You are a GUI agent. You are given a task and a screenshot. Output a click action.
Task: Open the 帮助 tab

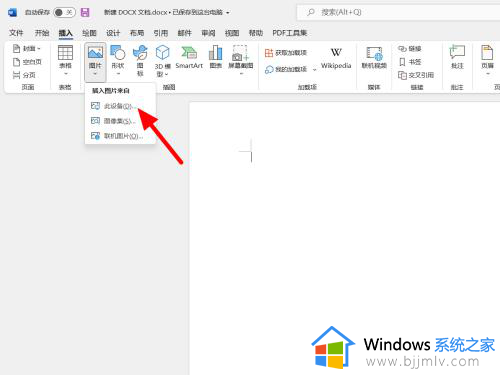(256, 33)
